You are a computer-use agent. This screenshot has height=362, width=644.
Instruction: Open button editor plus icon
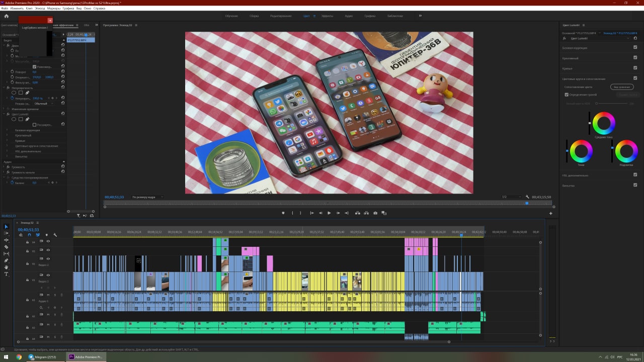(550, 213)
